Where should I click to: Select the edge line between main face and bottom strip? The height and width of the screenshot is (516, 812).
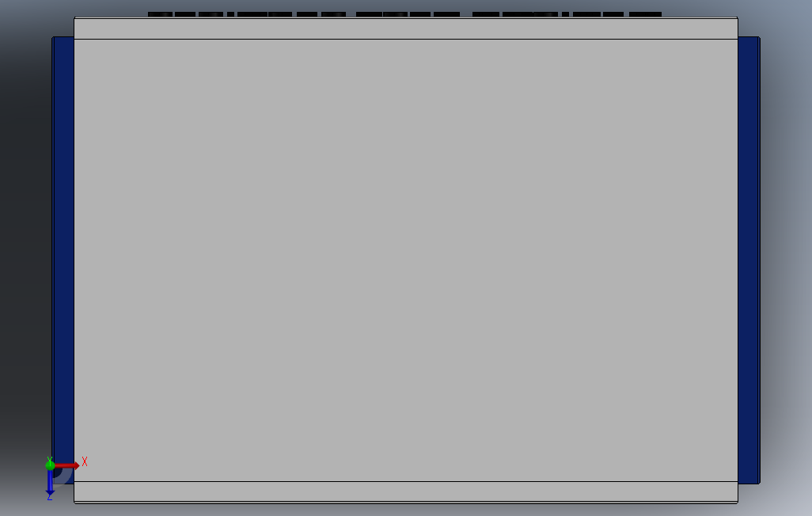pos(406,481)
